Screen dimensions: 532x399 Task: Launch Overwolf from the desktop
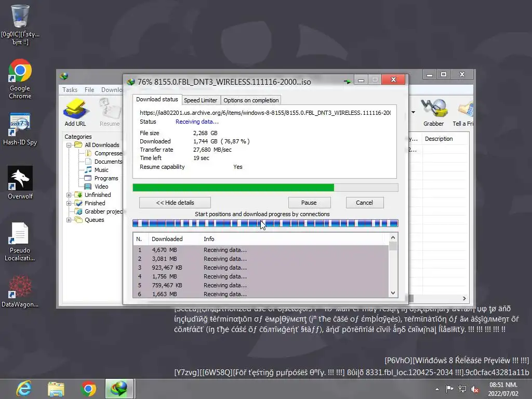(20, 182)
